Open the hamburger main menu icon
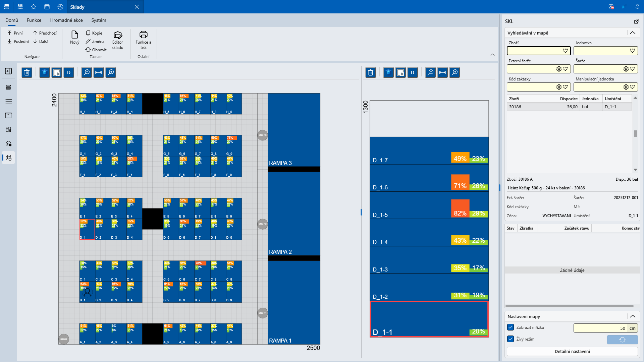 (x=7, y=7)
